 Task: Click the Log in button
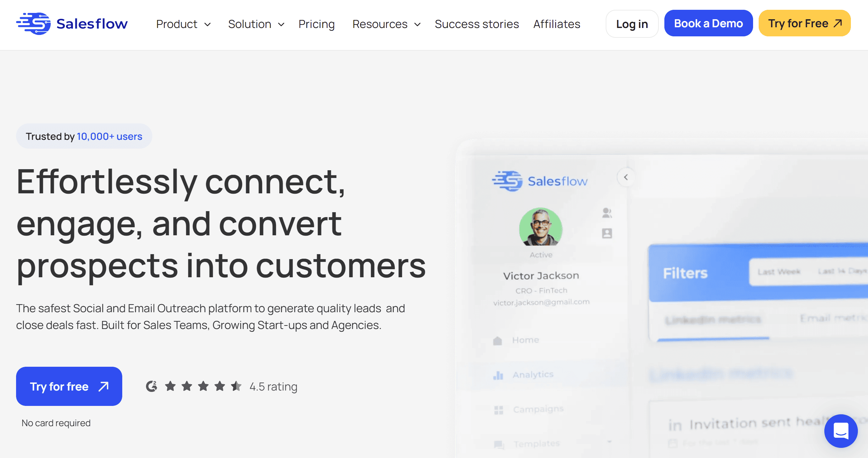[632, 24]
